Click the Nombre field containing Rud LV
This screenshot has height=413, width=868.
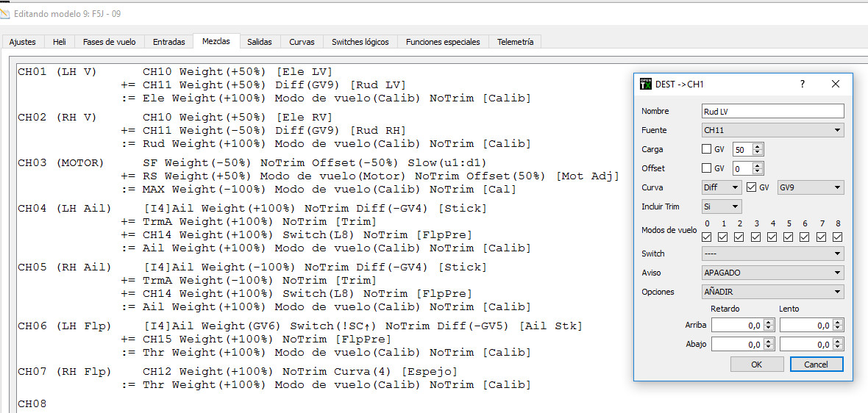click(x=772, y=111)
